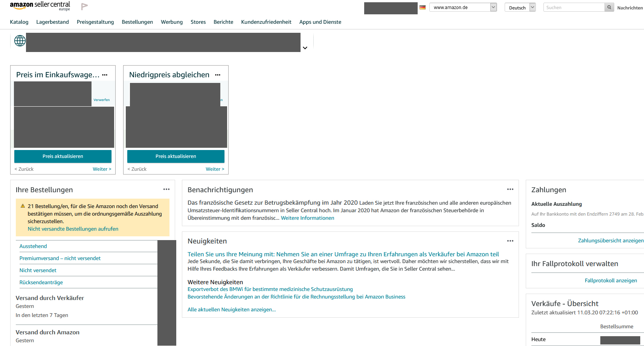Image resolution: width=644 pixels, height=346 pixels.
Task: Open the Apps und Dienste menu
Action: tap(320, 22)
